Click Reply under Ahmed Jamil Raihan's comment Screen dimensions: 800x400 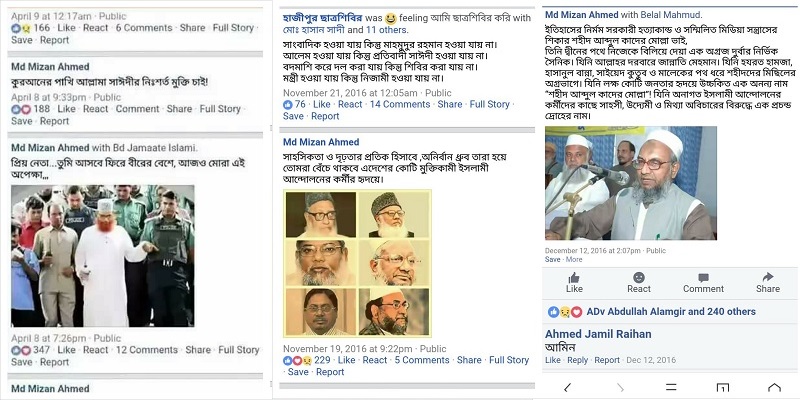click(578, 360)
